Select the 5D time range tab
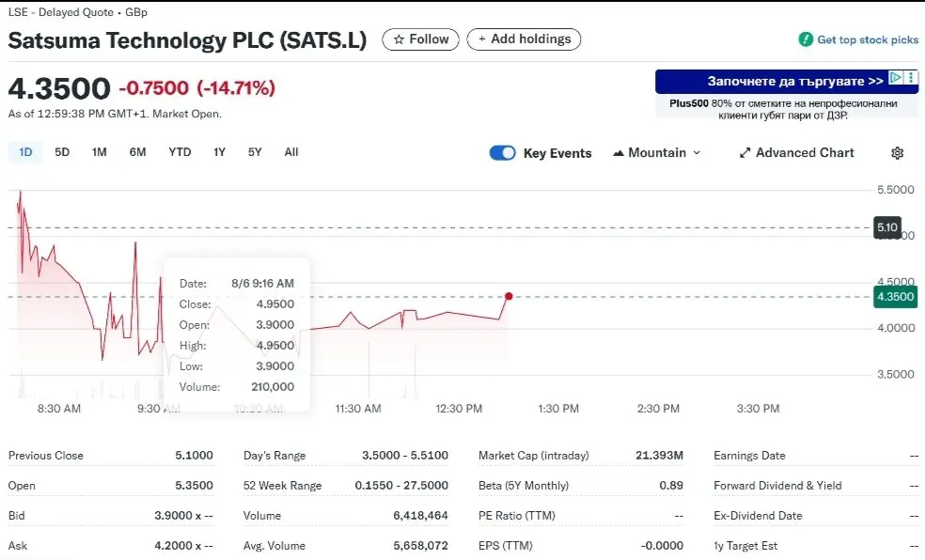925x560 pixels. (x=62, y=152)
